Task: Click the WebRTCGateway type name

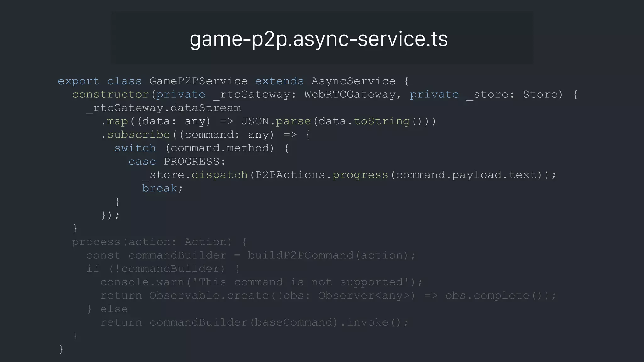Action: (350, 95)
